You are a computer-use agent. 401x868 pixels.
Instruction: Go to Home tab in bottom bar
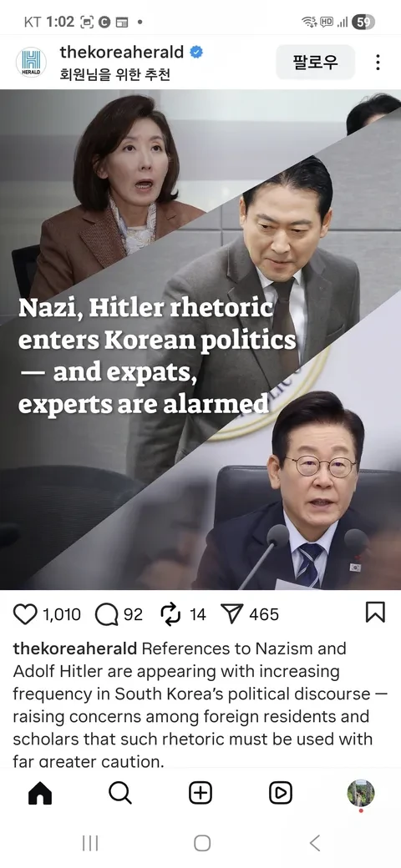click(x=40, y=793)
